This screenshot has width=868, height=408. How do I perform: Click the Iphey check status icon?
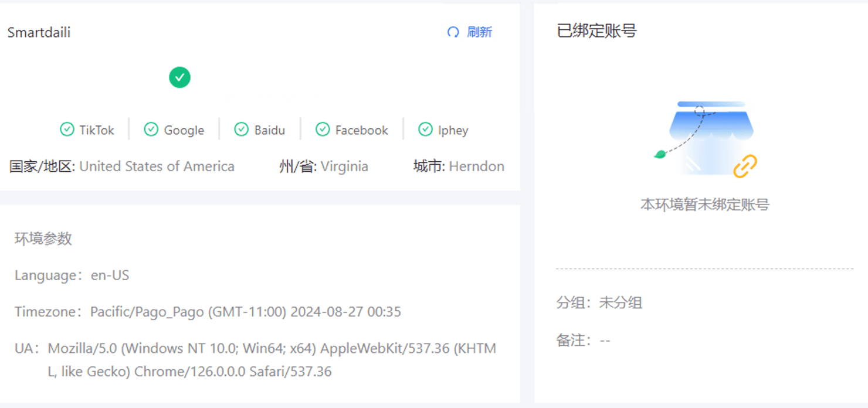(425, 130)
